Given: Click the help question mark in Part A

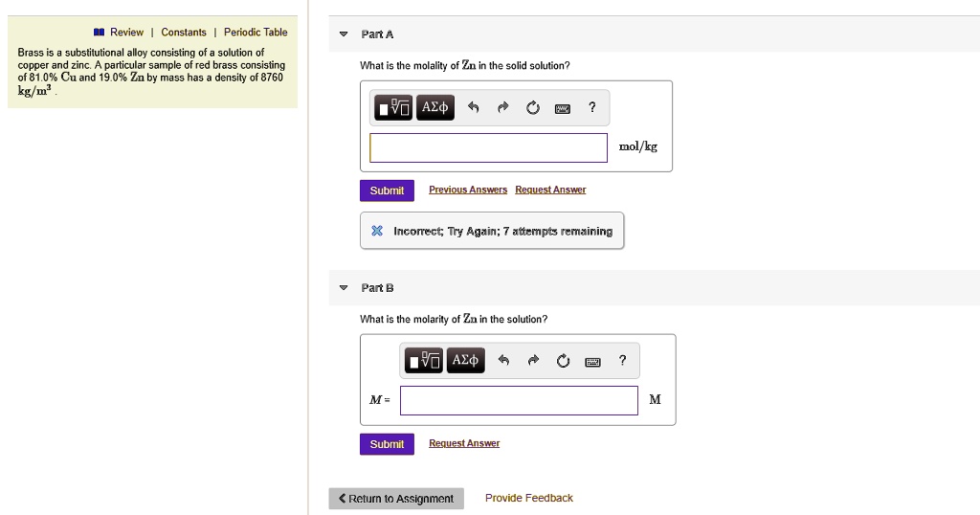Looking at the screenshot, I should pos(592,107).
